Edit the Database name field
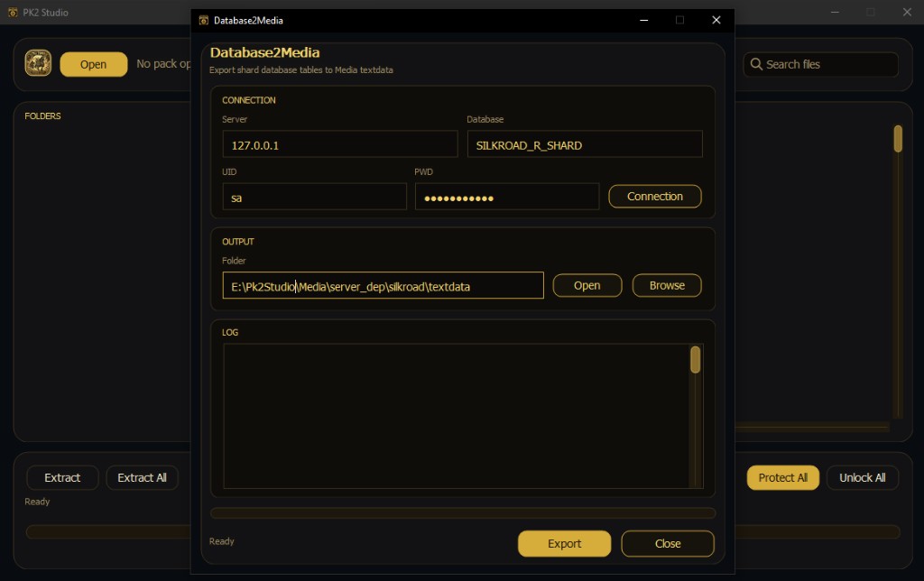This screenshot has height=581, width=924. (585, 144)
